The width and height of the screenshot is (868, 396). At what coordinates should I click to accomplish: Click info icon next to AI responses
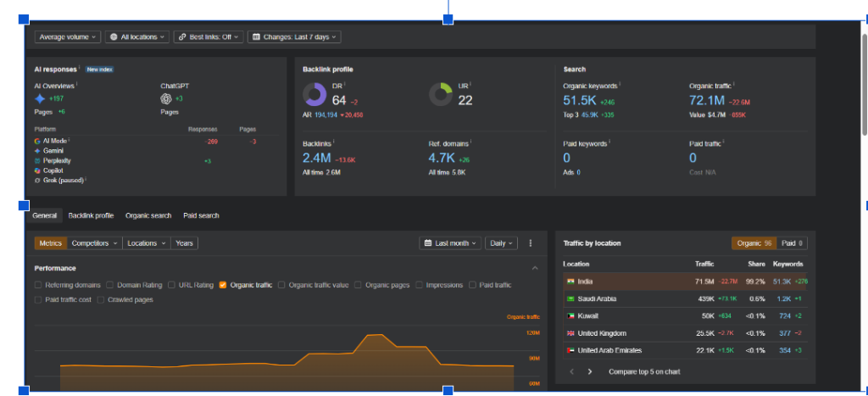point(79,68)
